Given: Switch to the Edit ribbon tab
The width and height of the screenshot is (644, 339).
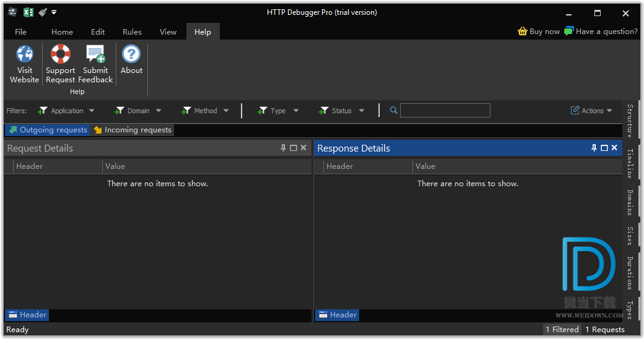Looking at the screenshot, I should tap(98, 32).
